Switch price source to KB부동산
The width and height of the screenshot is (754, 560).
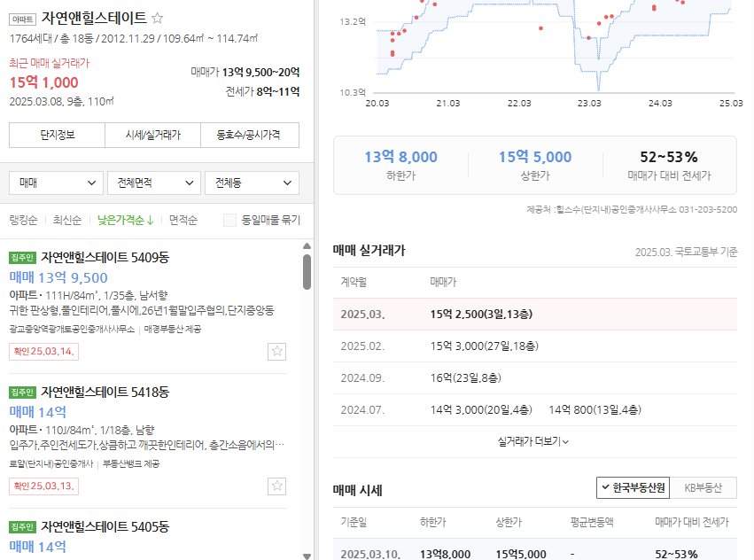click(x=703, y=488)
